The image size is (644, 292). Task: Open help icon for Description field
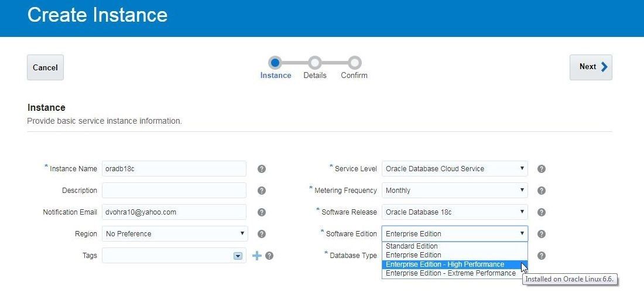point(262,191)
